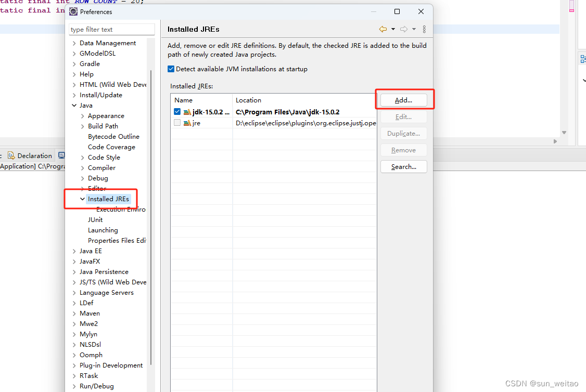Uncheck the jdk-15.0.2 checkbox
This screenshot has width=586, height=392.
(177, 111)
